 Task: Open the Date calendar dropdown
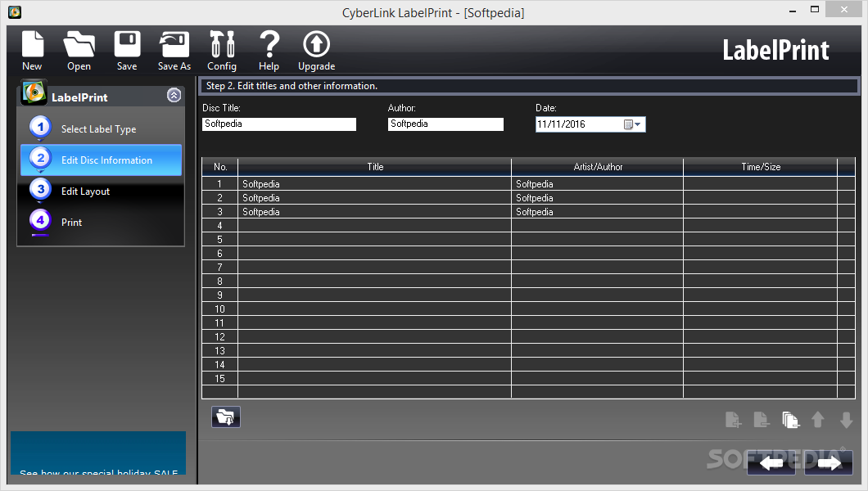(x=632, y=124)
